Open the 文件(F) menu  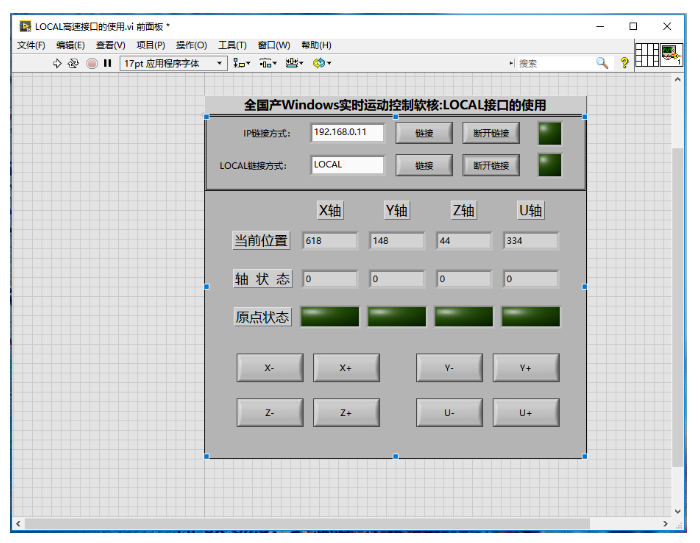31,45
